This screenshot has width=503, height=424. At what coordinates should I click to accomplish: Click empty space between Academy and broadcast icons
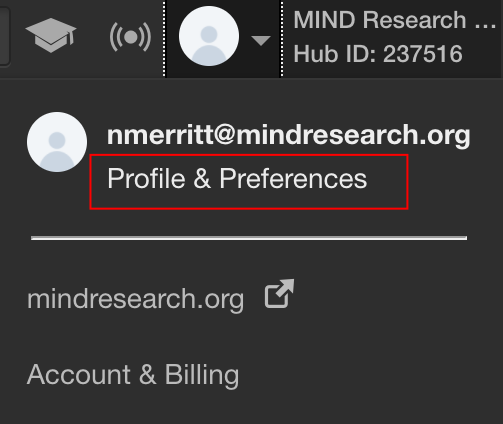pyautogui.click(x=93, y=37)
